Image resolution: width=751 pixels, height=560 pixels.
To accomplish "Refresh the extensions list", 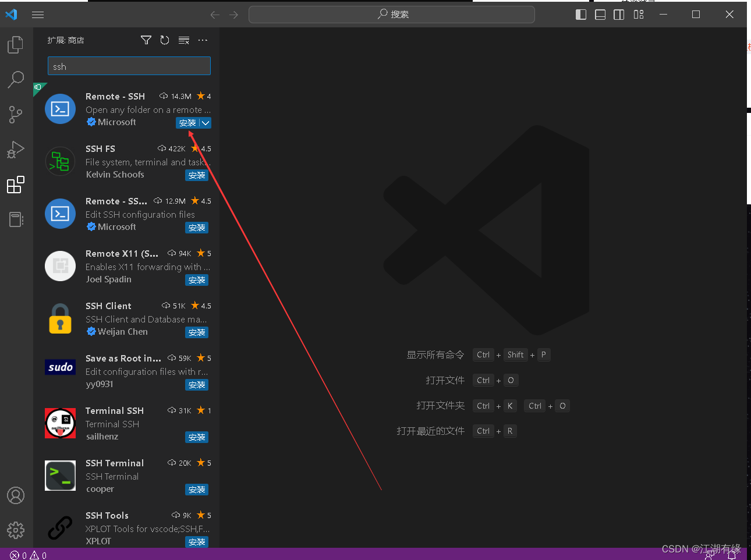I will click(165, 40).
